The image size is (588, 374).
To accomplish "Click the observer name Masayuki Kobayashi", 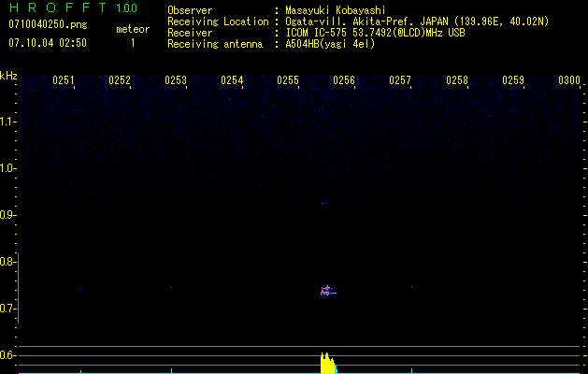I will click(336, 10).
